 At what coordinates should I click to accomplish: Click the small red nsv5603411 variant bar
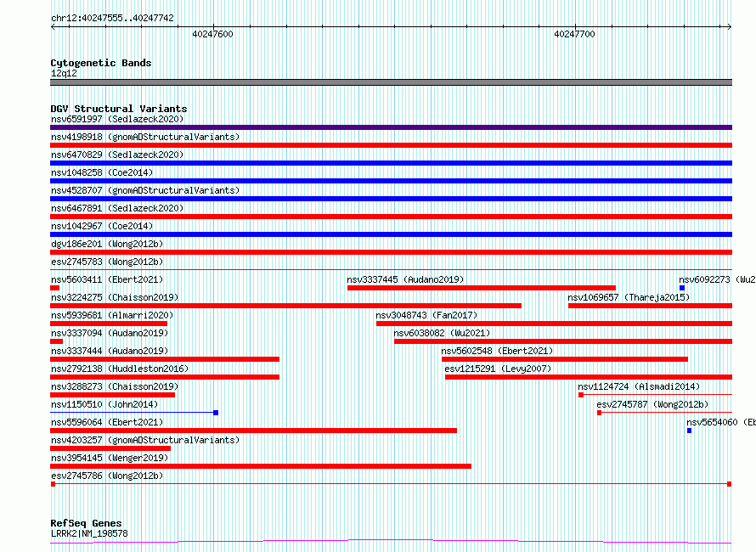click(x=55, y=288)
